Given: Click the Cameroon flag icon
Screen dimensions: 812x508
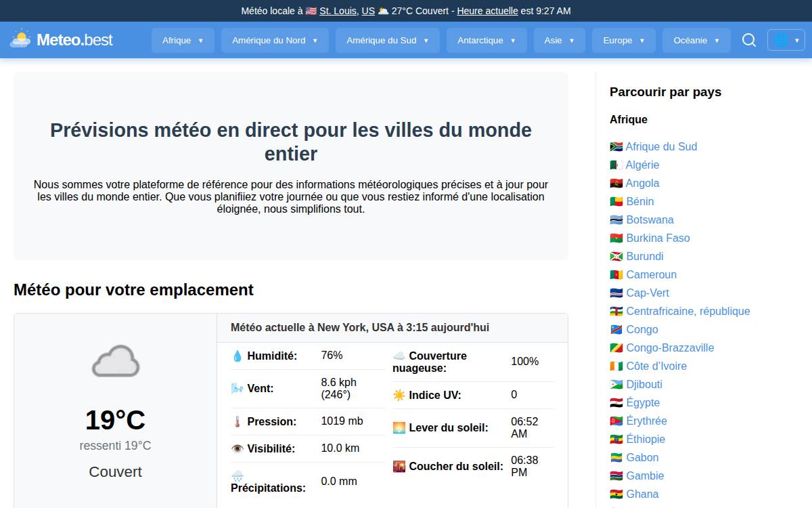Looking at the screenshot, I should (x=616, y=274).
